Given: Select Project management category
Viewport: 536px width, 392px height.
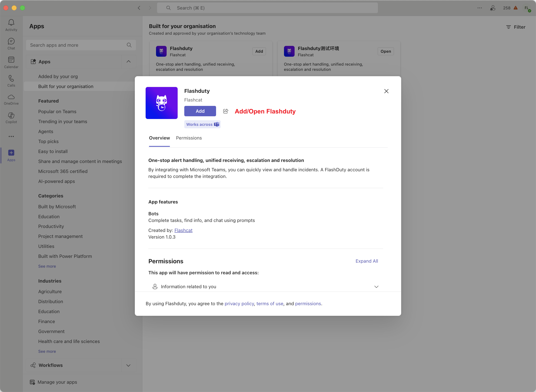Looking at the screenshot, I should pyautogui.click(x=60, y=236).
